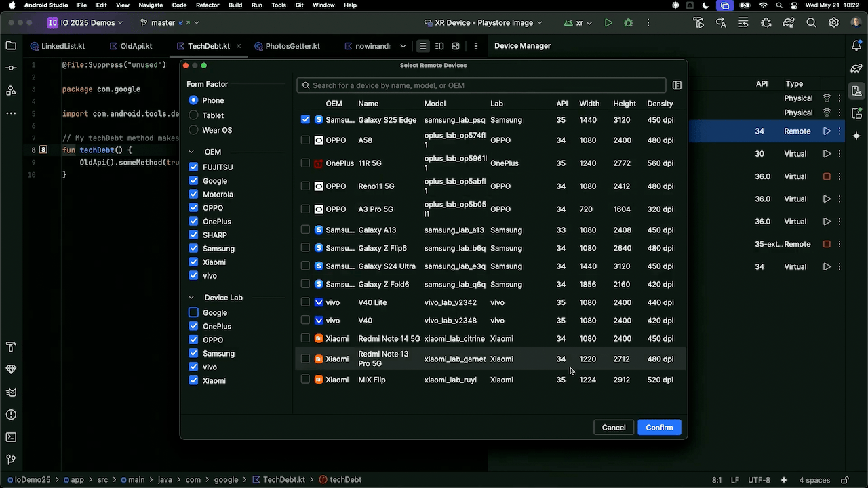
Task: Check the MIX Flip device checkbox
Action: pos(305,380)
